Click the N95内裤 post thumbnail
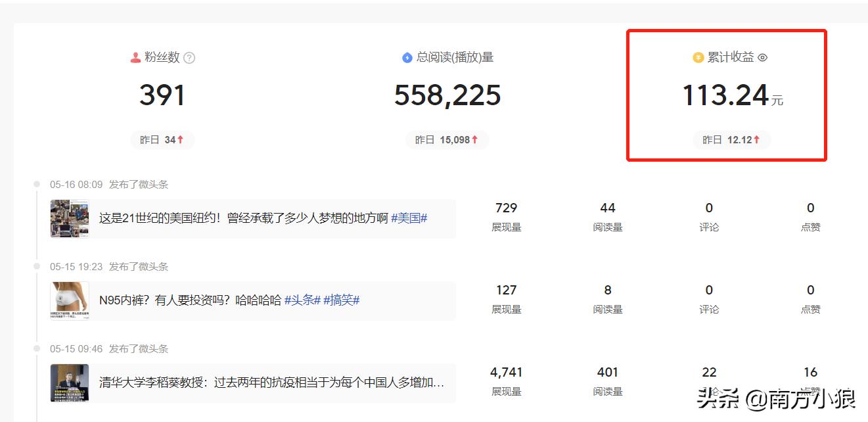868x422 pixels. pyautogui.click(x=69, y=301)
